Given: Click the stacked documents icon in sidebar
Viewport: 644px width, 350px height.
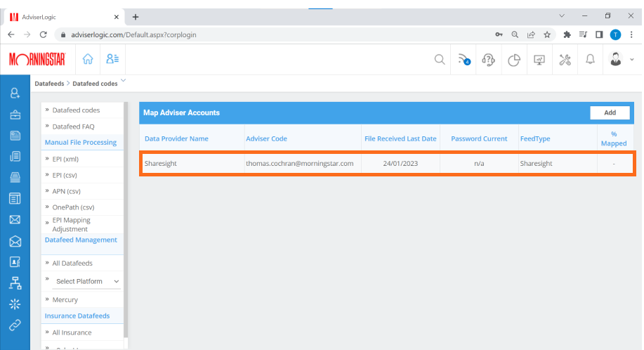Looking at the screenshot, I should [x=15, y=157].
